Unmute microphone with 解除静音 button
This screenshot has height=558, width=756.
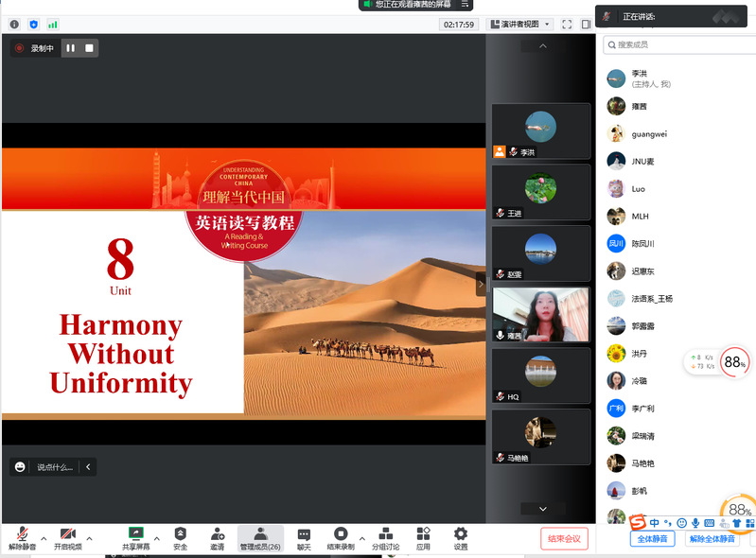point(22,538)
